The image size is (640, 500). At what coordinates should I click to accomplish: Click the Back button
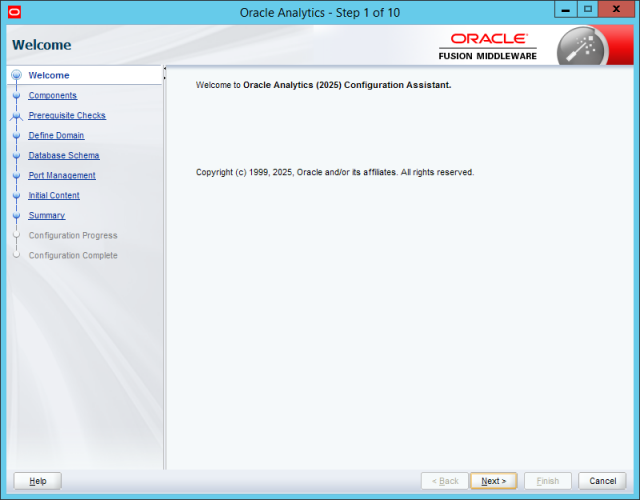pos(445,481)
